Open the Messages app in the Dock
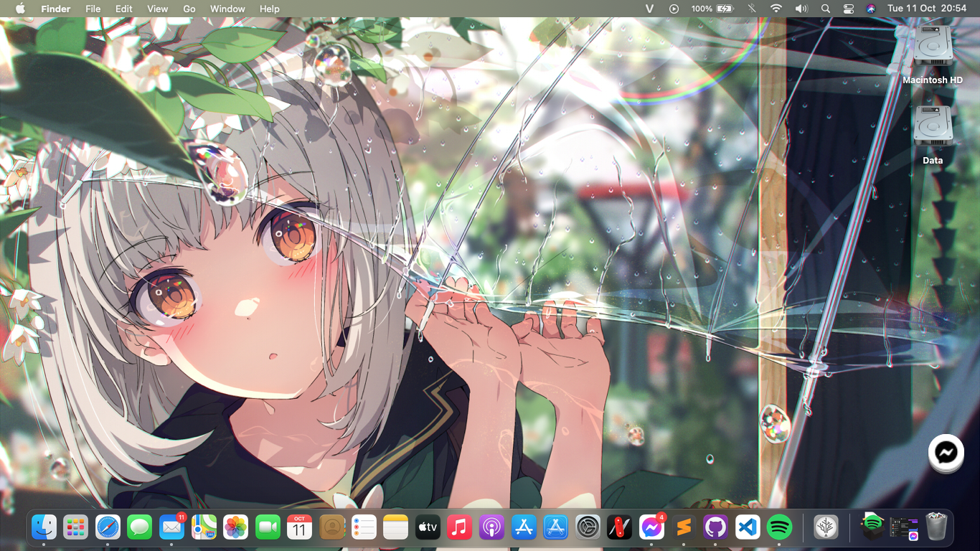This screenshot has height=551, width=980. [x=140, y=528]
